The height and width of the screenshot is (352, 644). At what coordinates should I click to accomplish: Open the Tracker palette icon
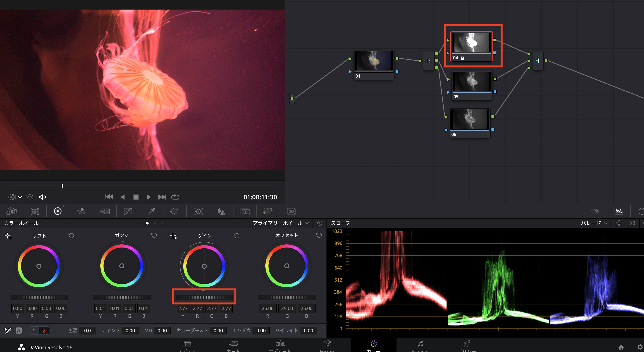coord(198,211)
